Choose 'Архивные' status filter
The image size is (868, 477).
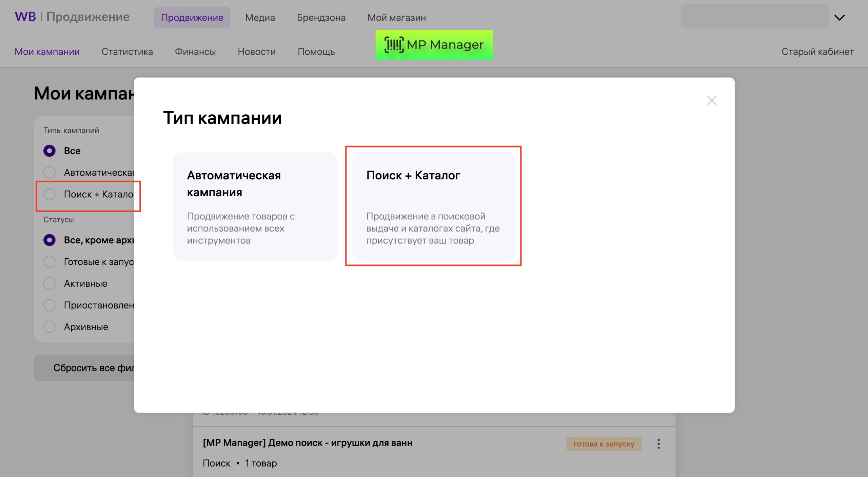point(50,327)
